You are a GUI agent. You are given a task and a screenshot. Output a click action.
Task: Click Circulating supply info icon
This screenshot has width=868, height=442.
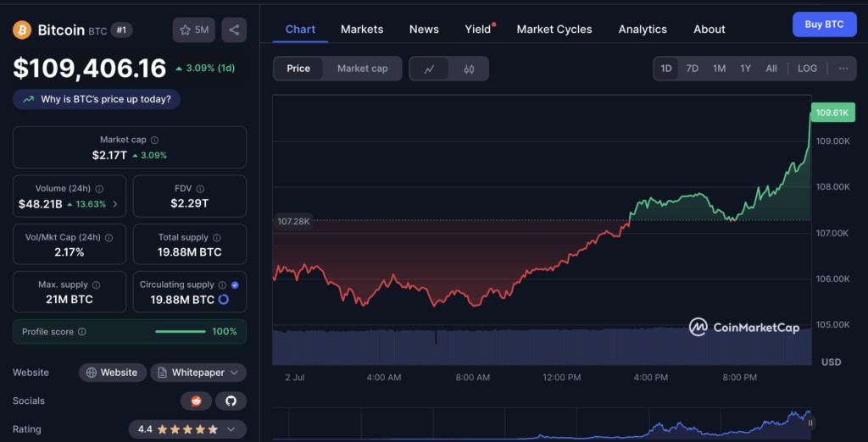[x=222, y=285]
